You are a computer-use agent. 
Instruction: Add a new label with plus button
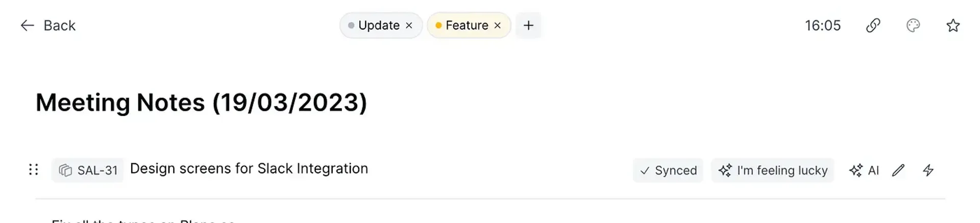[528, 26]
